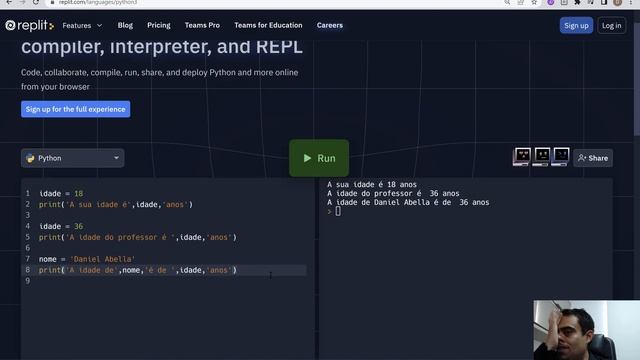Visit the Careers page
This screenshot has height=360, width=640.
tap(330, 25)
